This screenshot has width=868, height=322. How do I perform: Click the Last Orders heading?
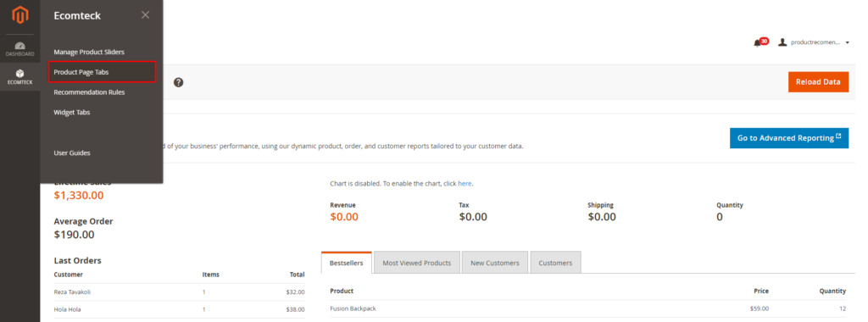(x=77, y=261)
